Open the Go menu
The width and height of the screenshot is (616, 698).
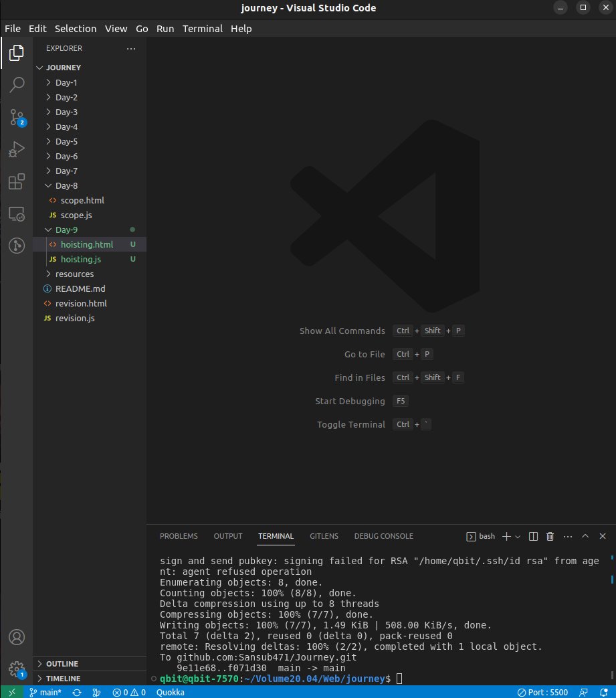(x=142, y=29)
